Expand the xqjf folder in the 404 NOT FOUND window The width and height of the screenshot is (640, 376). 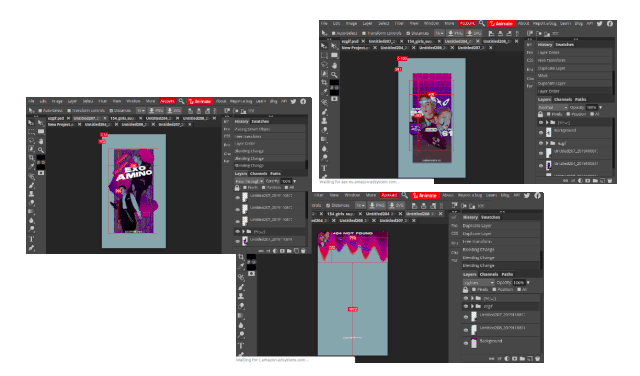tap(472, 306)
